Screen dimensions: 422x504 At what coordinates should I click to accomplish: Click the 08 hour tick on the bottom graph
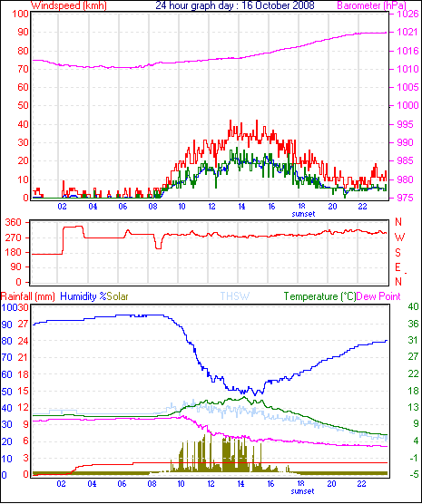pos(152,484)
